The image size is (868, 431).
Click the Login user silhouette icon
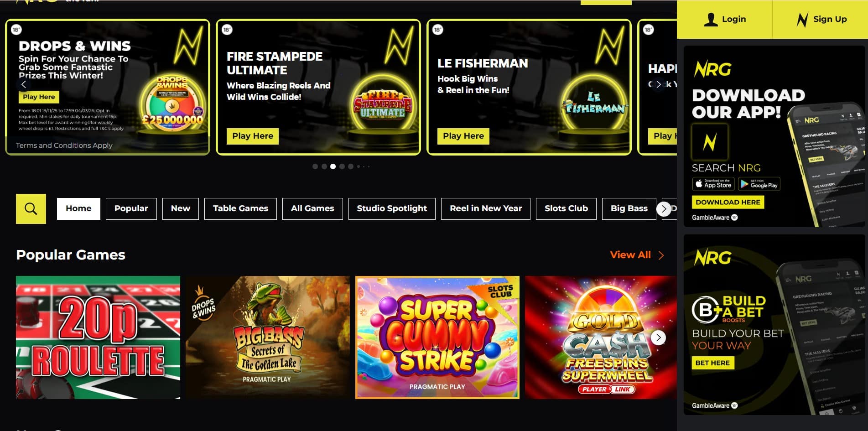[x=711, y=19]
